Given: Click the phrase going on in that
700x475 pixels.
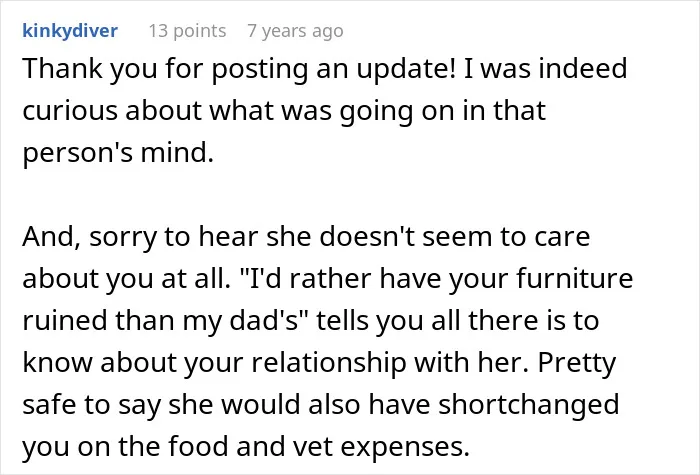Looking at the screenshot, I should pyautogui.click(x=442, y=111).
